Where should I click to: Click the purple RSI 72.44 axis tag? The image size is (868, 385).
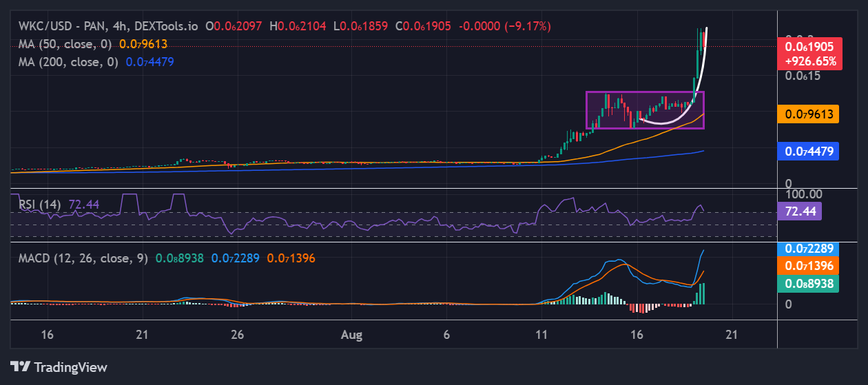(x=800, y=211)
